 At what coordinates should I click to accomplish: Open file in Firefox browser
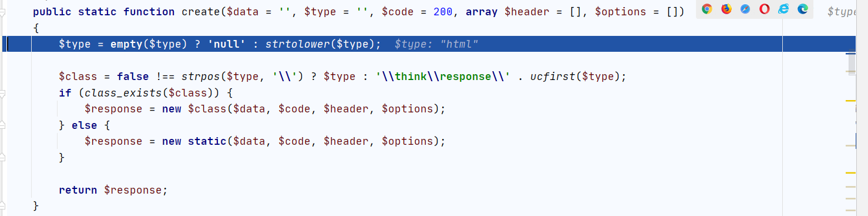point(726,9)
